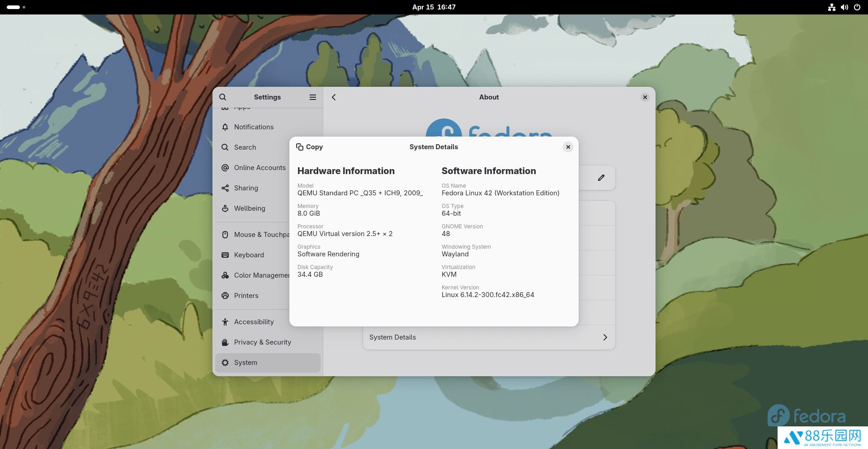
Task: Open Privacy & Security settings
Action: pyautogui.click(x=262, y=342)
